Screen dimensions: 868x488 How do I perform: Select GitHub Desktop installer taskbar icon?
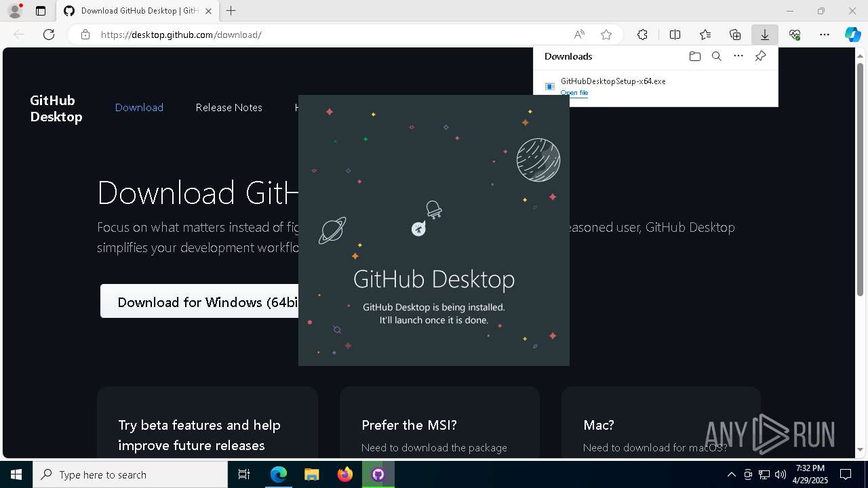point(378,474)
